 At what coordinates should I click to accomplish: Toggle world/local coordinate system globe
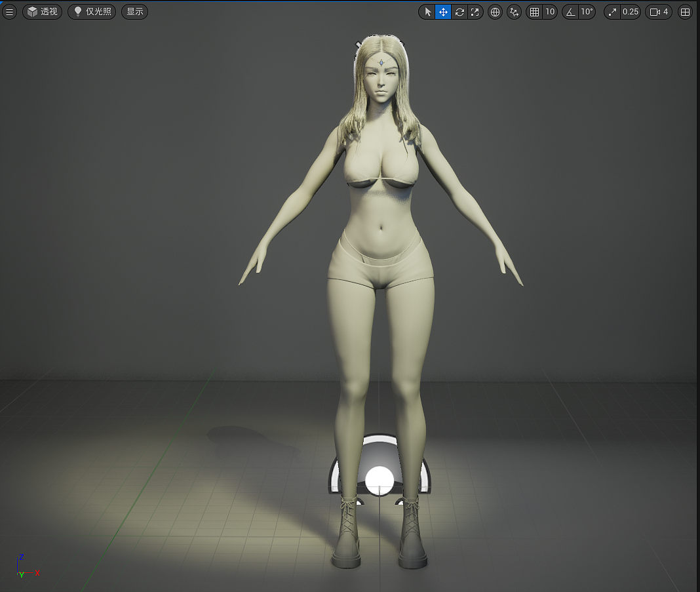tap(495, 12)
